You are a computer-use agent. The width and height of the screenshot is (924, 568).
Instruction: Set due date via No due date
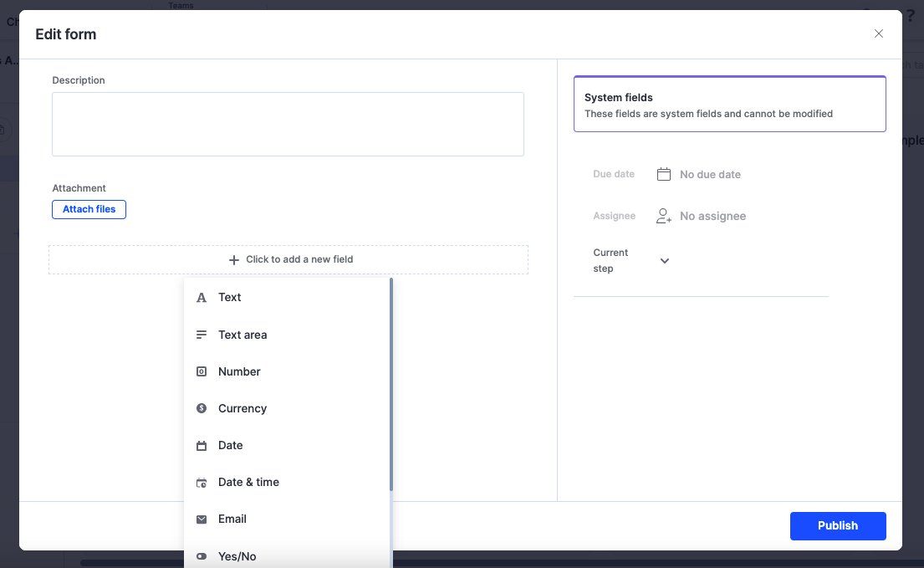point(710,174)
